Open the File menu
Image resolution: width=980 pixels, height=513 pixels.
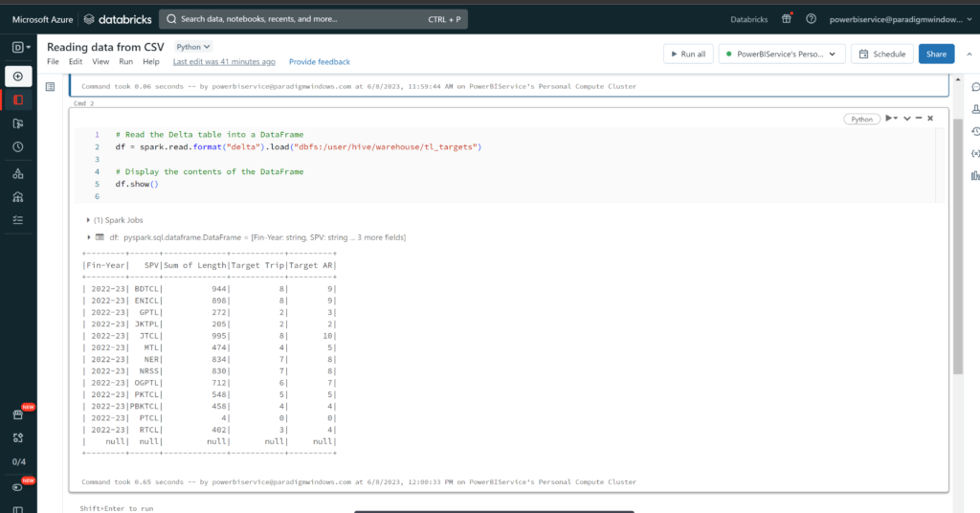(54, 62)
